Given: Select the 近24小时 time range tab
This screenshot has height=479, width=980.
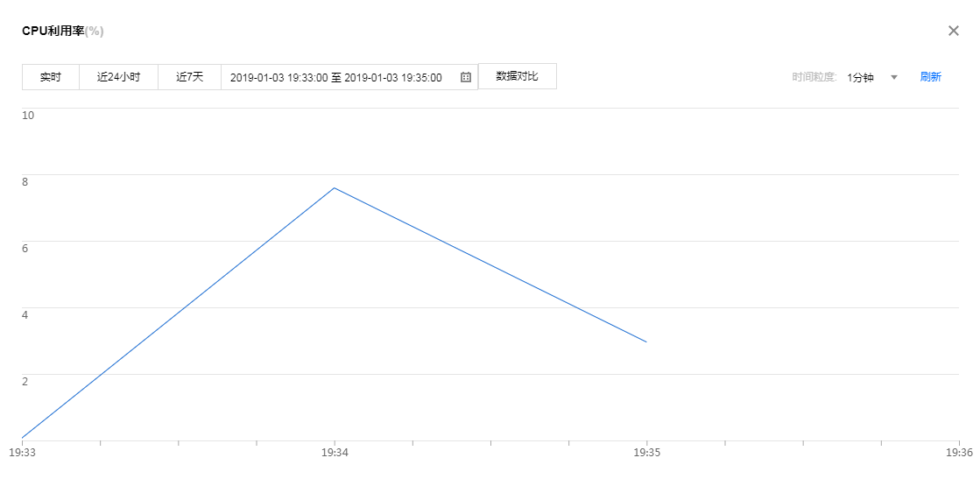Looking at the screenshot, I should [118, 77].
